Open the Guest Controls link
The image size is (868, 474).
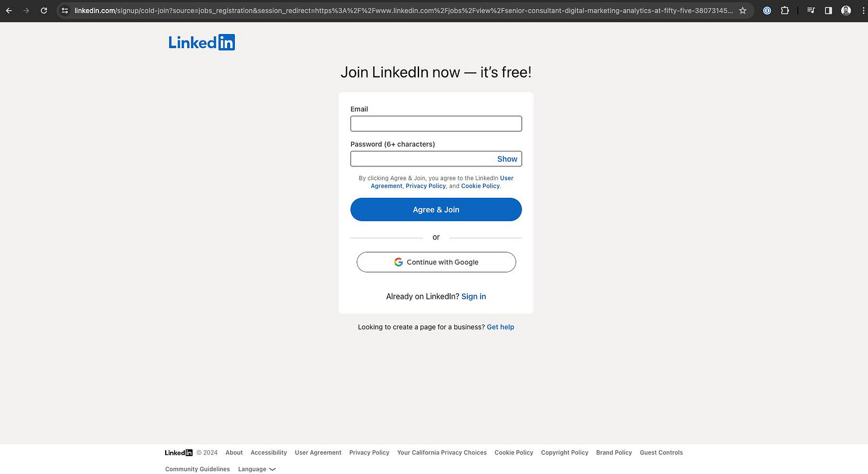pos(661,453)
